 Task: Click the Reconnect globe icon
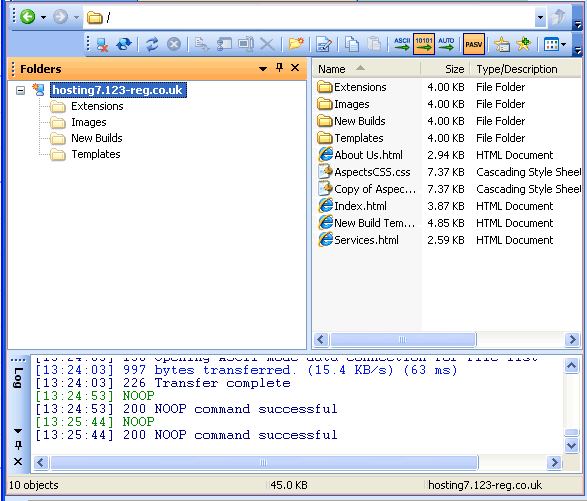click(x=124, y=44)
